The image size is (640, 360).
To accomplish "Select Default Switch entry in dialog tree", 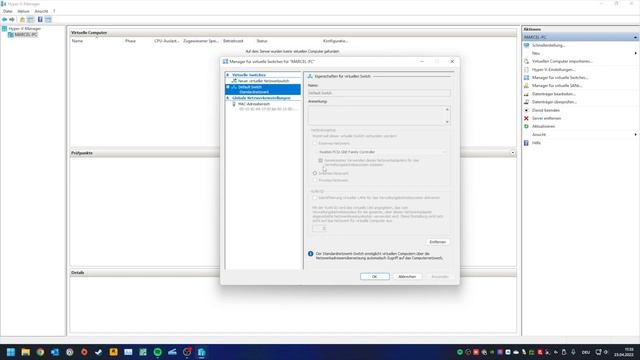I will click(x=263, y=89).
